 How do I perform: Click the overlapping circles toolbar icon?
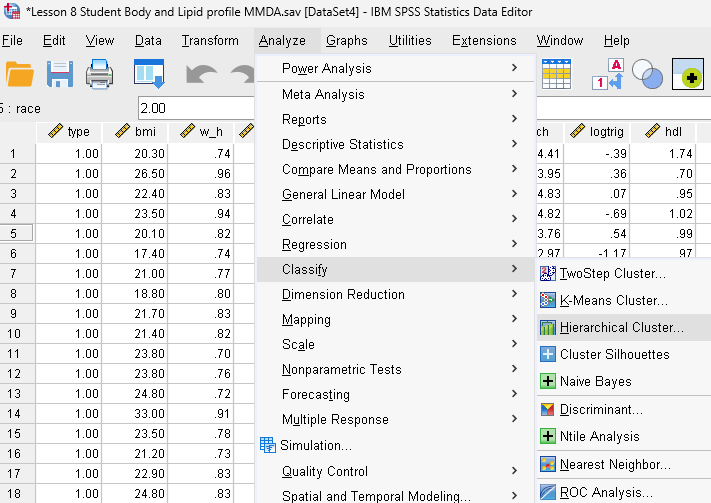point(648,74)
